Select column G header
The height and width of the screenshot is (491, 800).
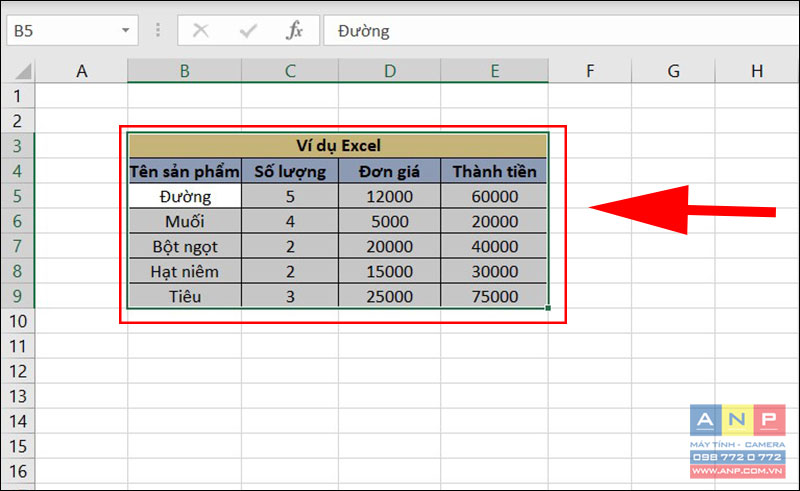click(x=673, y=70)
